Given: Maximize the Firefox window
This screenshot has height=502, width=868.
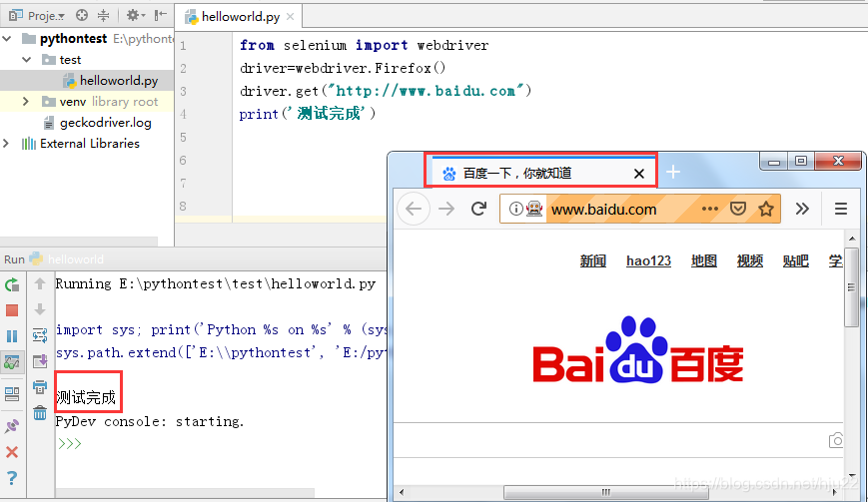Looking at the screenshot, I should (800, 162).
